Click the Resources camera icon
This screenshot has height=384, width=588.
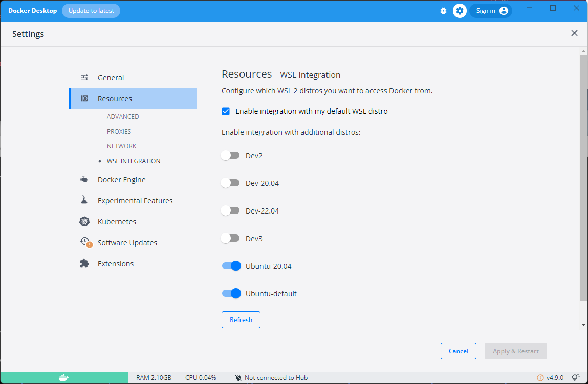[84, 98]
